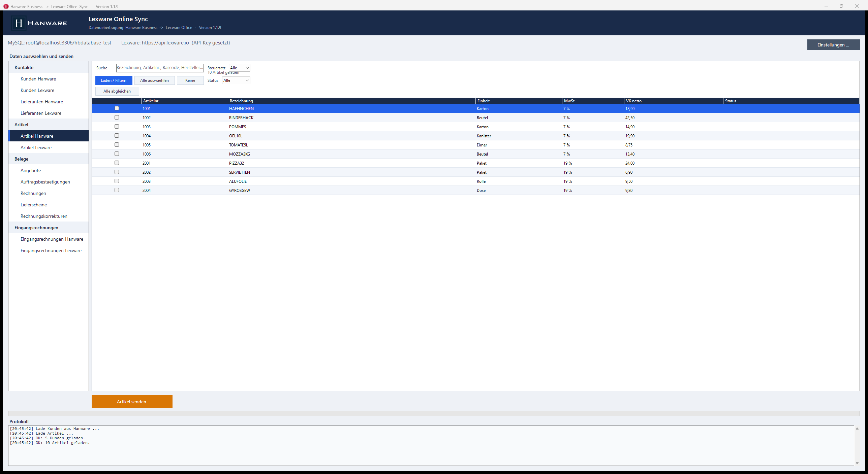
Task: Sort by the Artikelnr. column header
Action: coord(185,101)
